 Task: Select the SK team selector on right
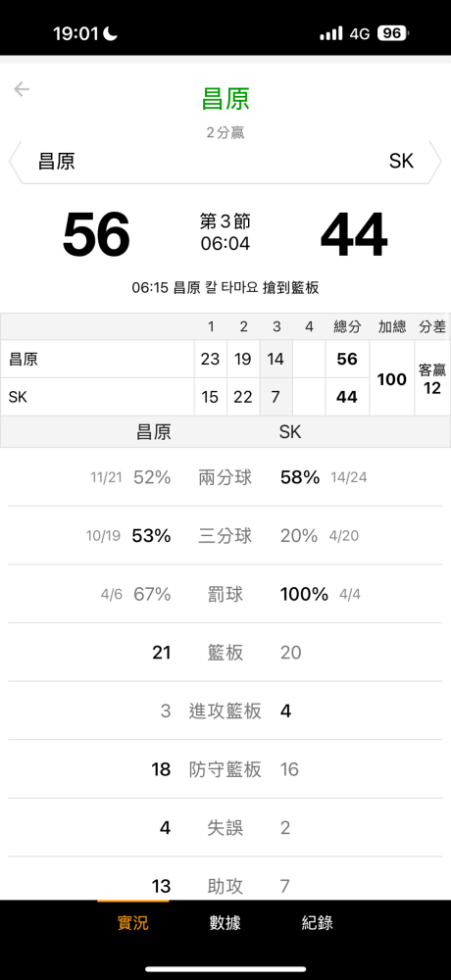coord(401,162)
